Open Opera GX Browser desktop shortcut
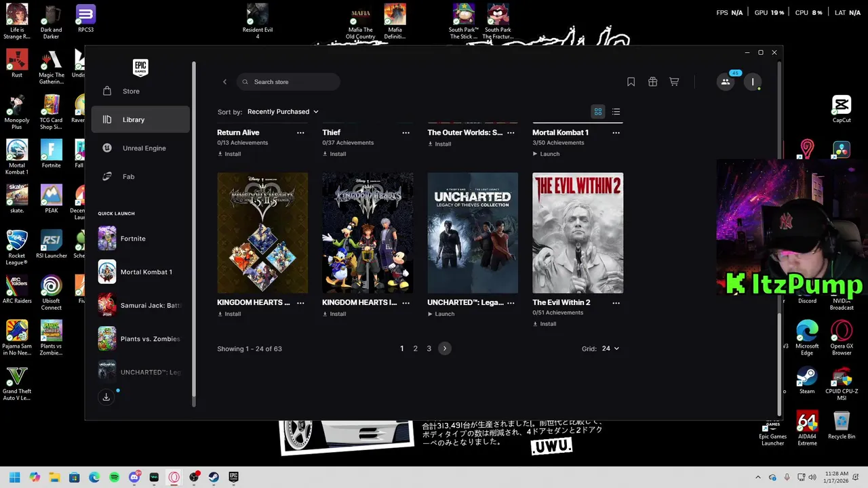Image resolution: width=868 pixels, height=488 pixels. pos(842,336)
